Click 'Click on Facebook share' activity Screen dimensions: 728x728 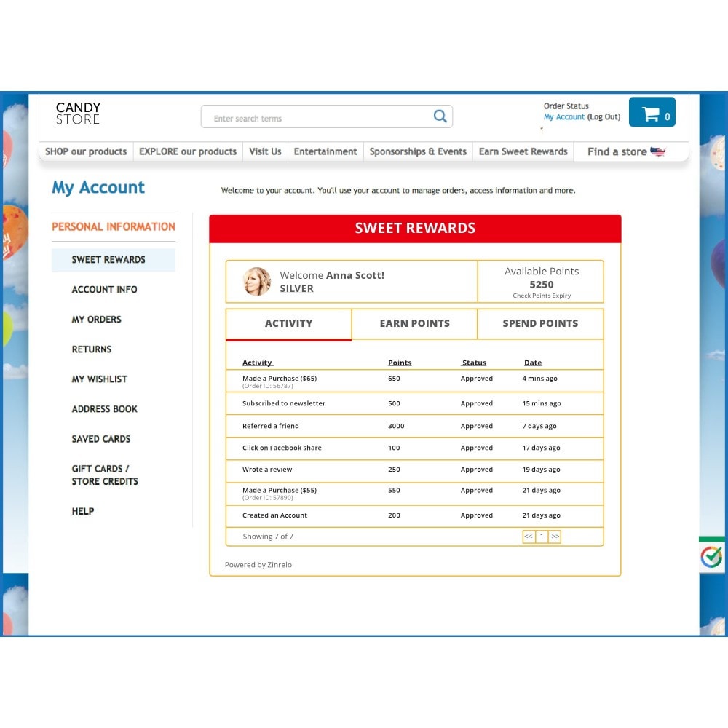[x=282, y=448]
